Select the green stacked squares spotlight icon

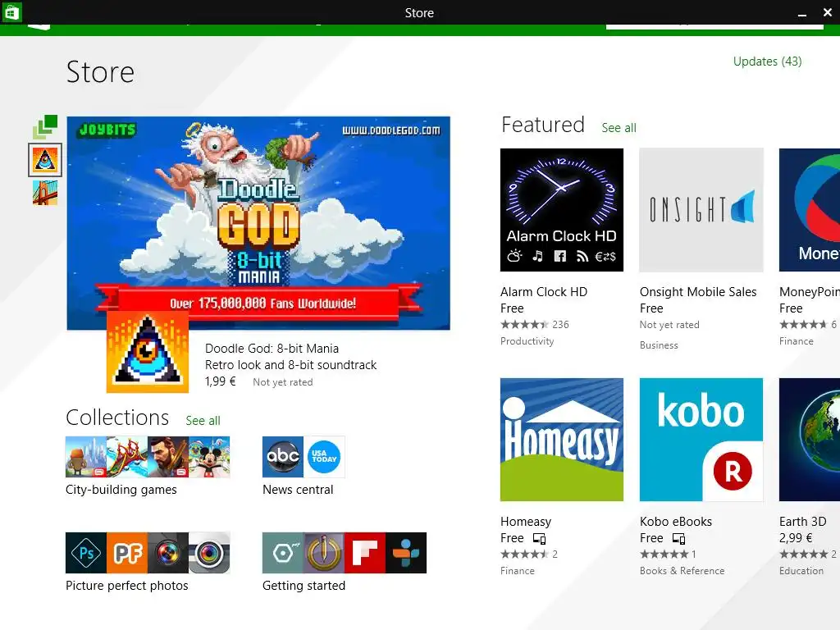pyautogui.click(x=45, y=127)
